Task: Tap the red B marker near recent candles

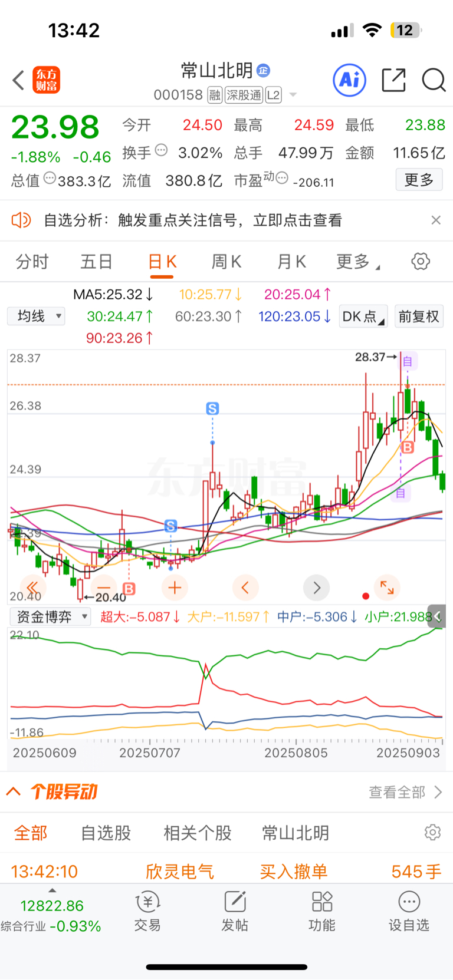Action: (x=407, y=448)
